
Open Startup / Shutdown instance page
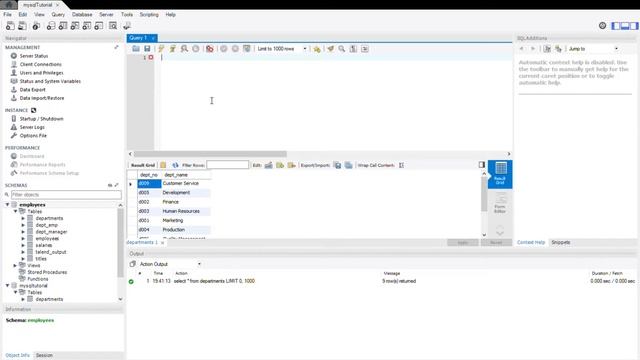[42, 119]
